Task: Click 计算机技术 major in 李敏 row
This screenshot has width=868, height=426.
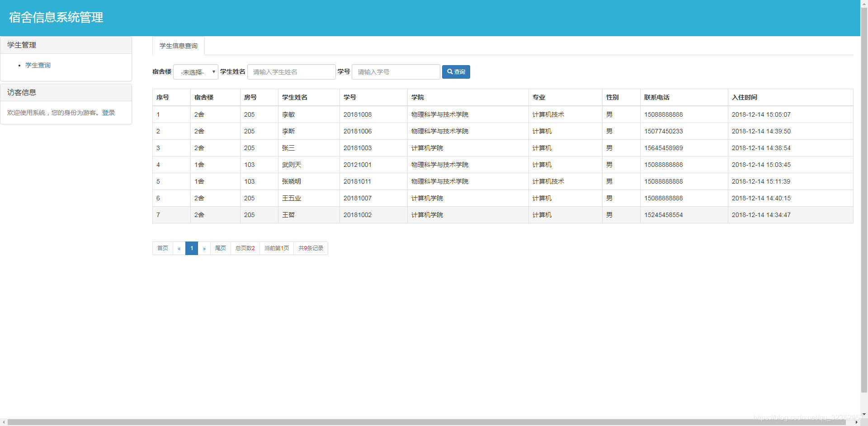Action: pos(548,114)
